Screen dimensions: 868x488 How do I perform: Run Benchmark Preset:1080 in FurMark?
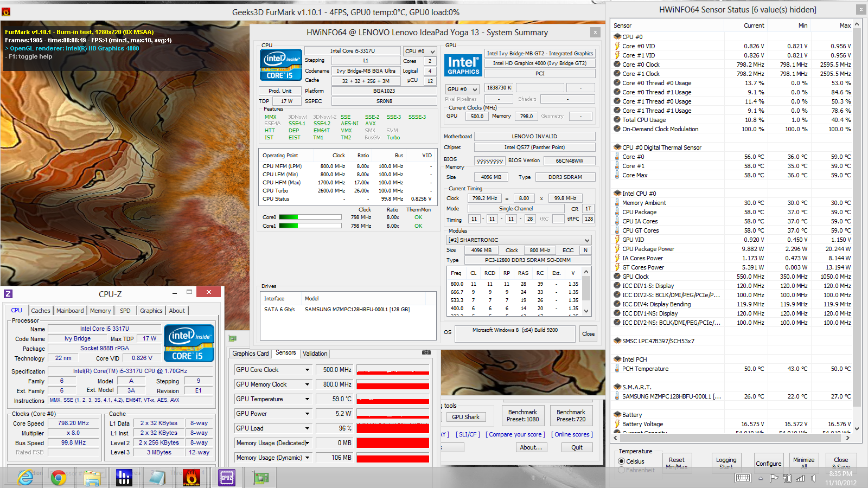point(523,416)
